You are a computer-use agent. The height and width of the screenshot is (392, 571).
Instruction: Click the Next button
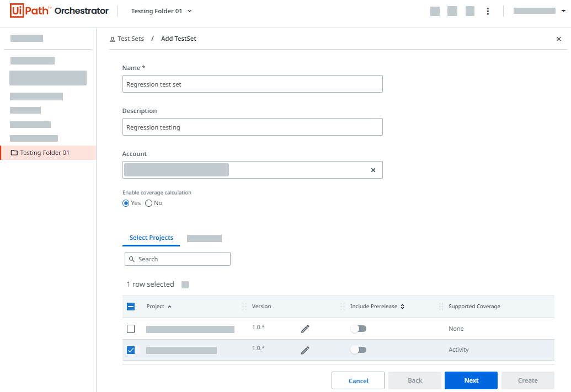pyautogui.click(x=471, y=380)
